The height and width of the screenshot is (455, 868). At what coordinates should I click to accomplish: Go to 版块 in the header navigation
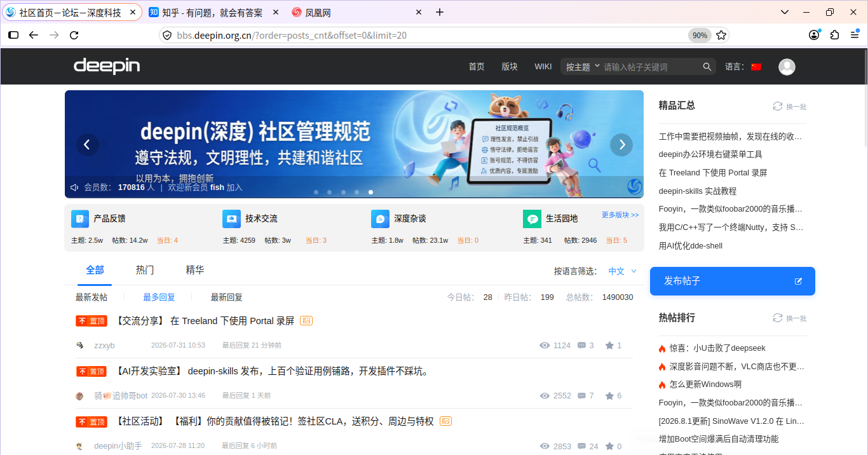coord(510,67)
